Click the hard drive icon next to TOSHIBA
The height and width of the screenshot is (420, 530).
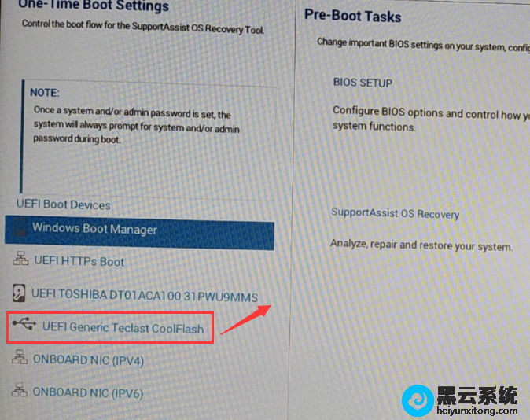coord(19,293)
